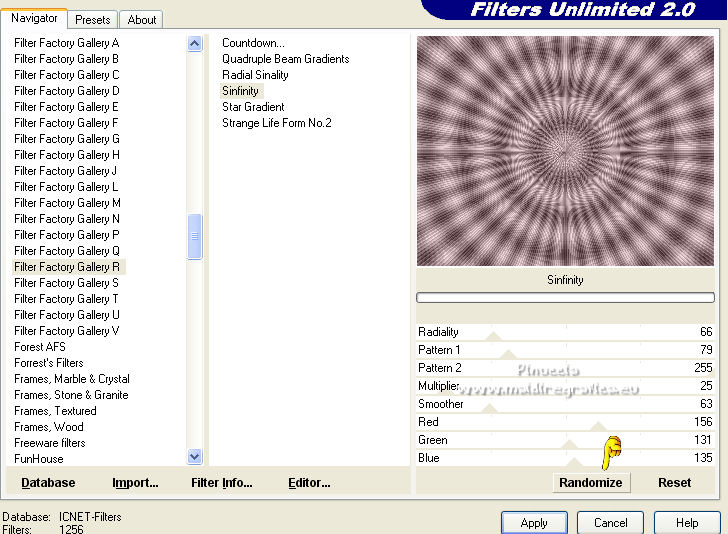Select Filter Factory Gallery T
Viewport: 728px width, 534px height.
(x=66, y=299)
